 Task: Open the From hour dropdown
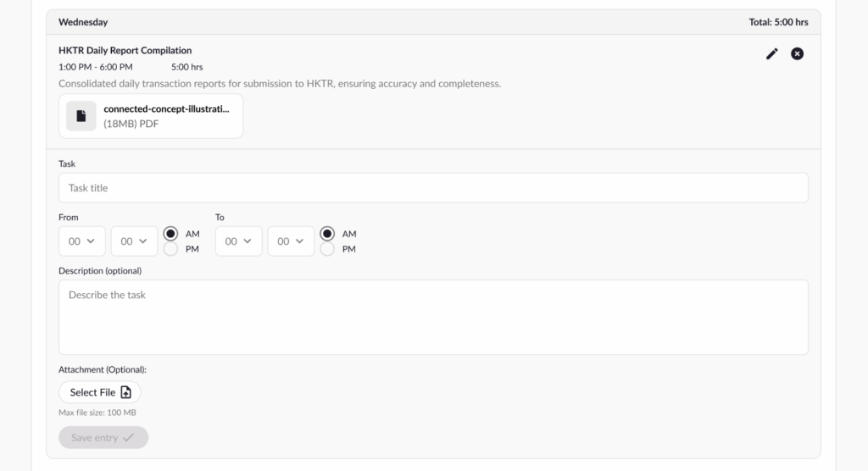81,241
